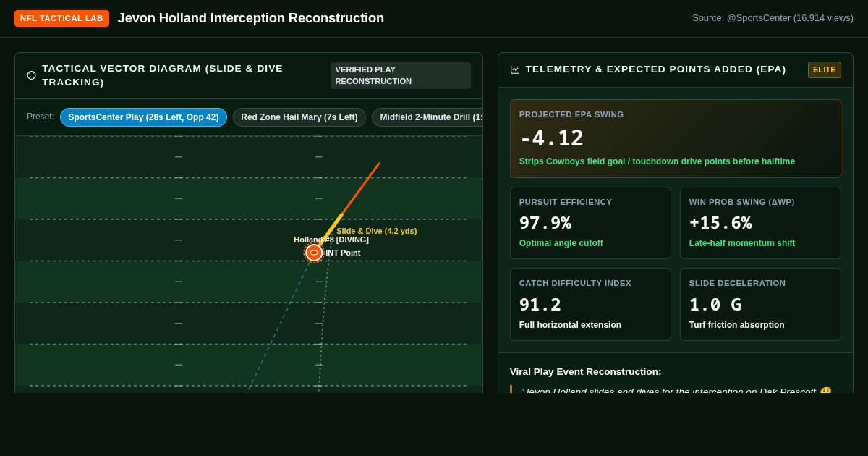This screenshot has width=868, height=456.
Task: Click the Slide & Dive (4.2 yds) label
Action: point(376,231)
